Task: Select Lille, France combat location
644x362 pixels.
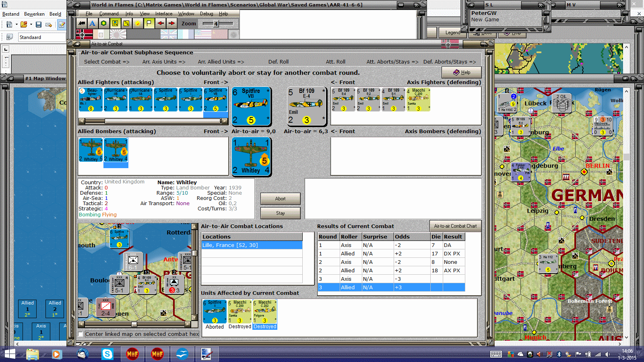Action: pos(252,245)
